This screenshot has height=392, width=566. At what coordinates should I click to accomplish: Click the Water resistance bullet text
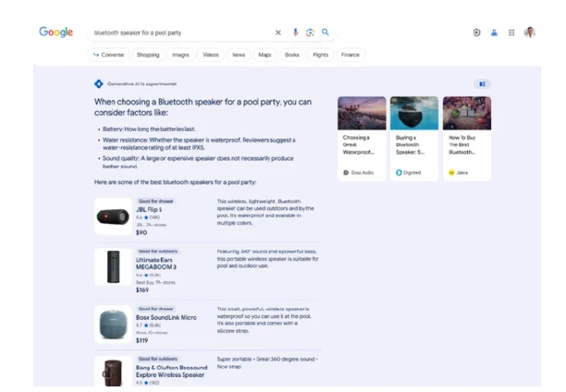[x=199, y=144]
